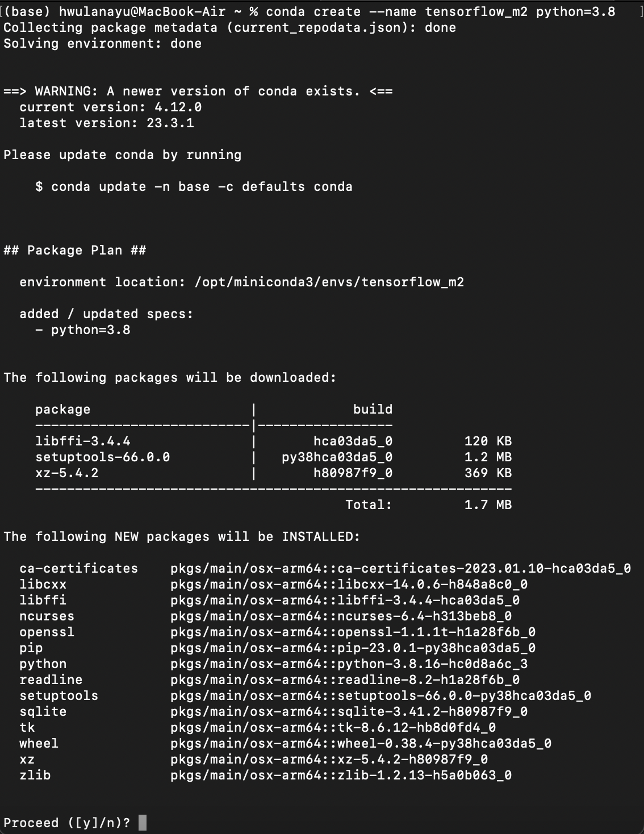The height and width of the screenshot is (834, 644).
Task: Click the zlib-1.2.13 package path
Action: (x=341, y=775)
